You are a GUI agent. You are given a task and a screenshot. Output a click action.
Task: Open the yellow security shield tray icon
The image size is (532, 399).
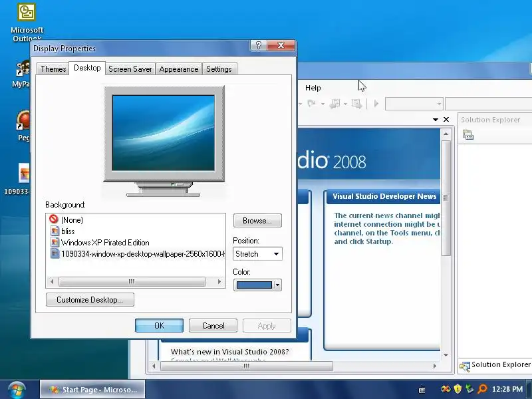coord(458,389)
